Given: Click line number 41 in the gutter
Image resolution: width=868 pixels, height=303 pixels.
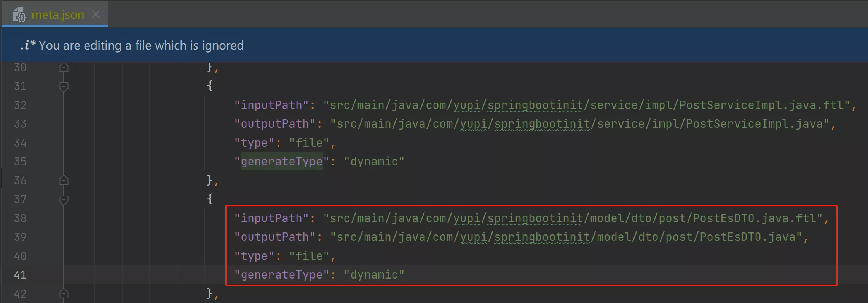Looking at the screenshot, I should click(20, 275).
